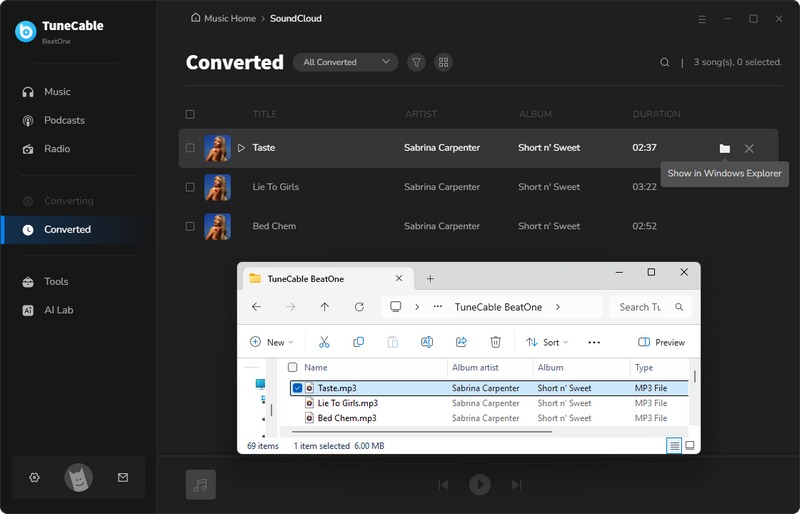The height and width of the screenshot is (514, 800).
Task: Click the DURATION column header
Action: point(656,114)
